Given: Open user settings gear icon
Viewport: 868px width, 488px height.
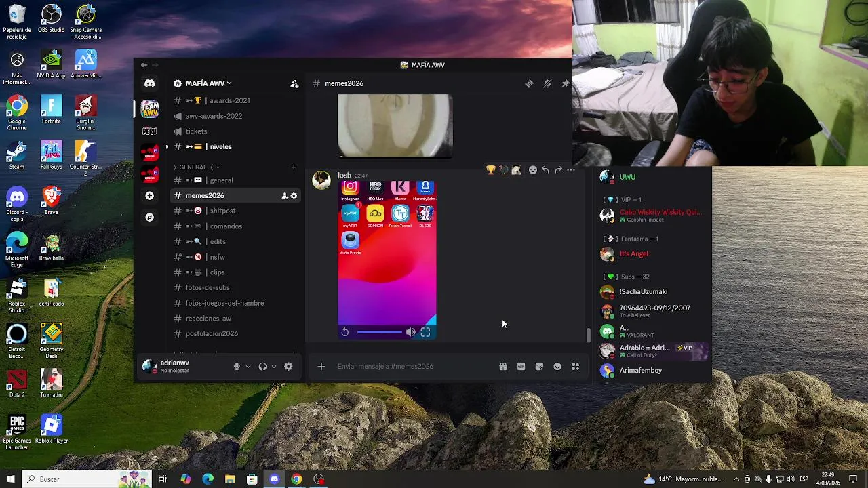Looking at the screenshot, I should click(288, 367).
